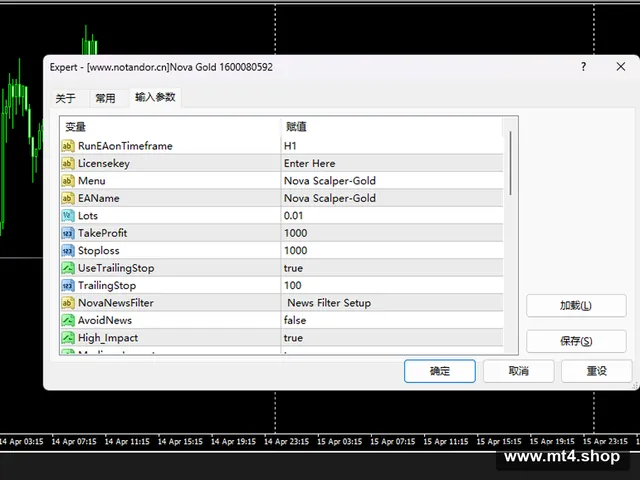The width and height of the screenshot is (640, 480).
Task: Switch to the 常用 tab
Action: point(105,98)
